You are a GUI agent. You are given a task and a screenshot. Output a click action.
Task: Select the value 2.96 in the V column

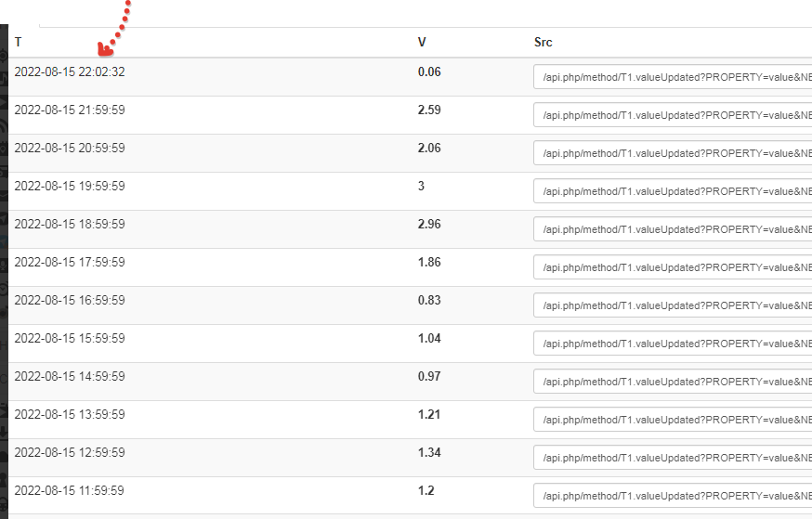tap(429, 224)
